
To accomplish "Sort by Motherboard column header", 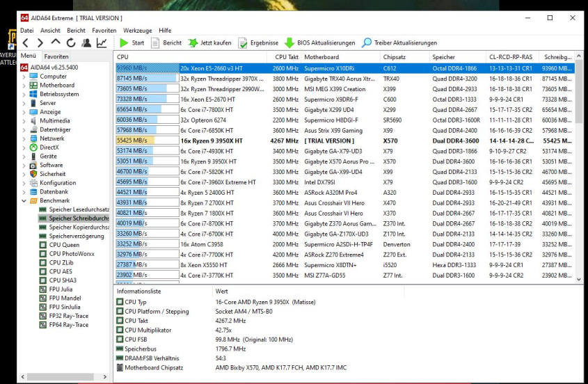I will [340, 57].
